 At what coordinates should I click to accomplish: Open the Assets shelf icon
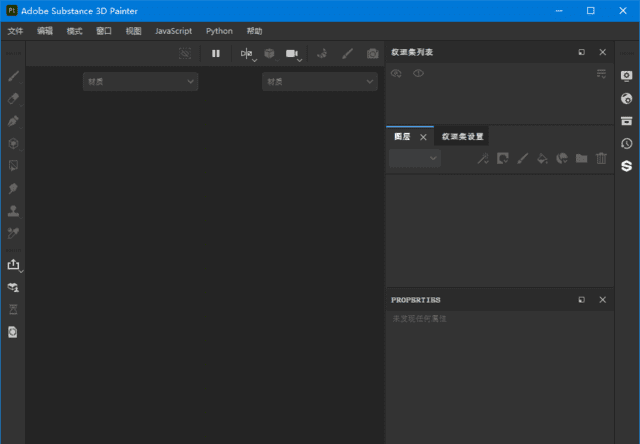[627, 121]
